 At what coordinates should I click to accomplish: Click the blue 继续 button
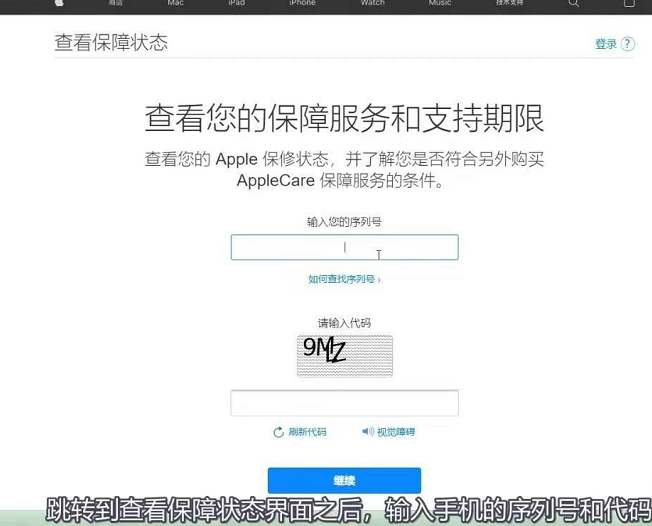(344, 481)
